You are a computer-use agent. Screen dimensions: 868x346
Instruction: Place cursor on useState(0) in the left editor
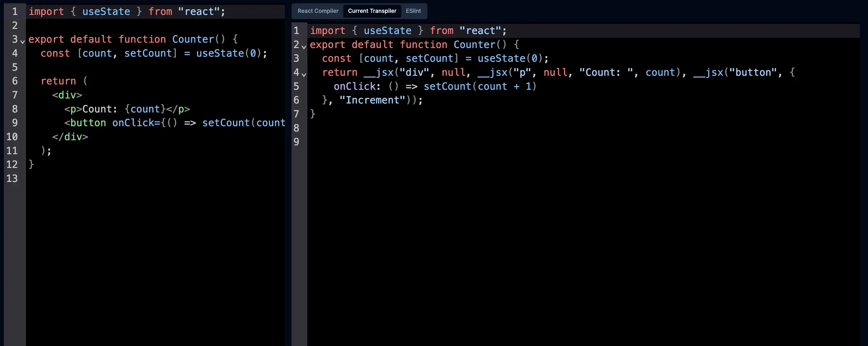coord(228,53)
